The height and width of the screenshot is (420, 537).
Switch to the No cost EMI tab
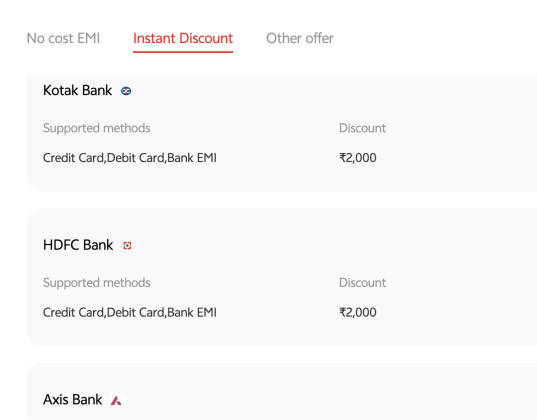(63, 38)
